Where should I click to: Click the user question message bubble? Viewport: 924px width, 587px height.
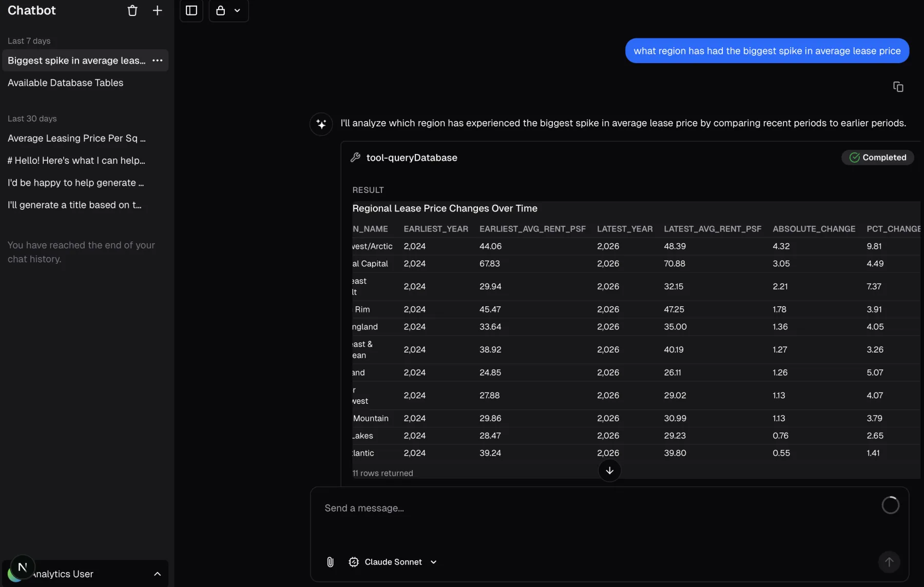click(x=767, y=51)
